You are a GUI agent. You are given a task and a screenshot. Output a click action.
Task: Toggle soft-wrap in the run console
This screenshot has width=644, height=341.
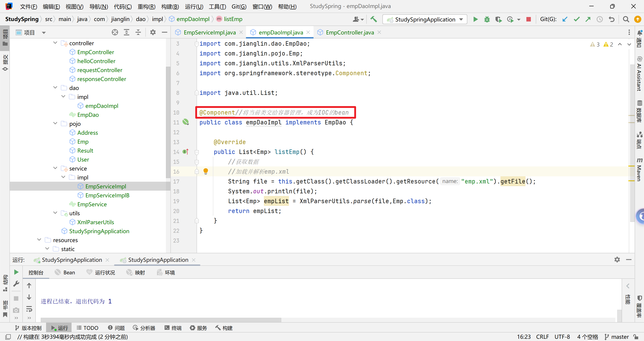point(29,309)
